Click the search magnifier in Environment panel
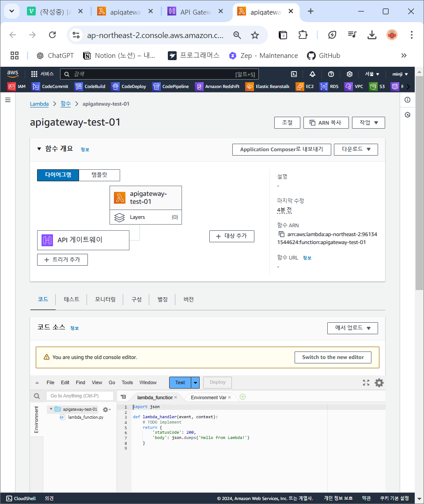This screenshot has width=424, height=504. tap(37, 396)
